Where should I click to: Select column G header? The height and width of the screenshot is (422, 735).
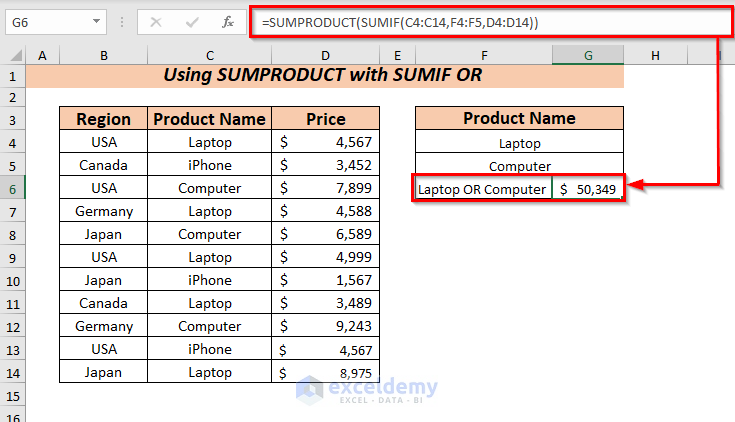[x=589, y=56]
